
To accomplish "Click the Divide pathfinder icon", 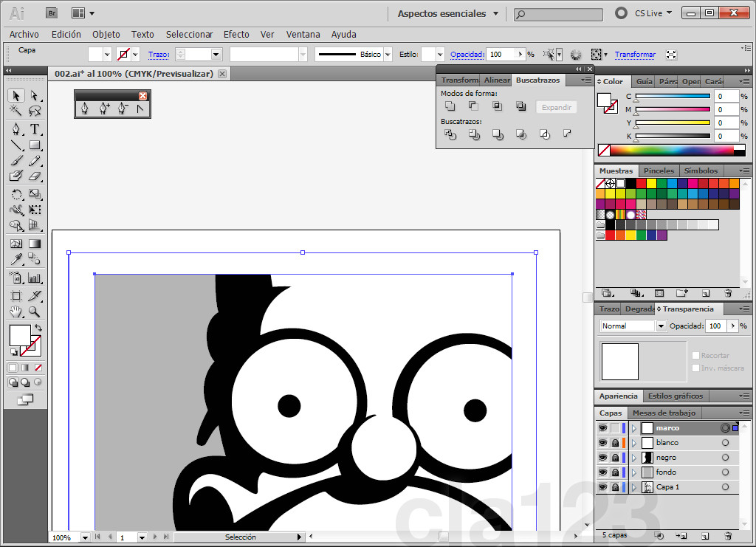I will pyautogui.click(x=450, y=134).
